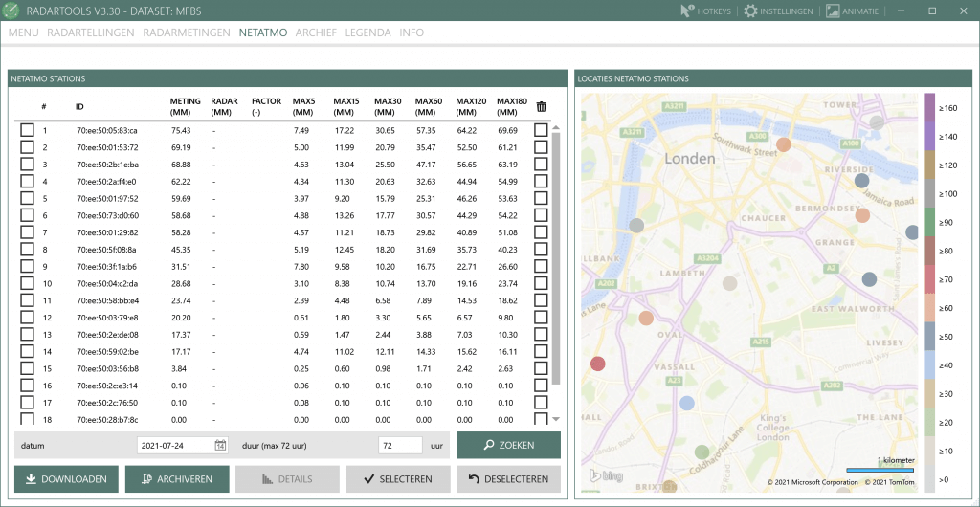Open Instellingen gear icon
980x507 pixels.
(x=750, y=11)
